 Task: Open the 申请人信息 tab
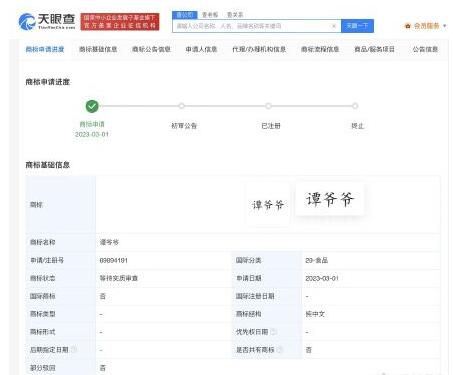[201, 49]
